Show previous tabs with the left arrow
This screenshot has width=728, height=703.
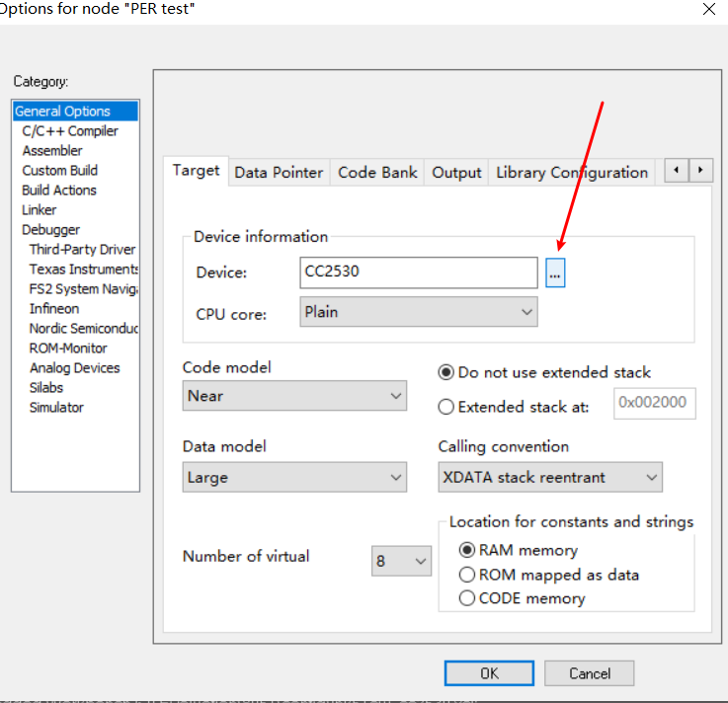point(676,170)
